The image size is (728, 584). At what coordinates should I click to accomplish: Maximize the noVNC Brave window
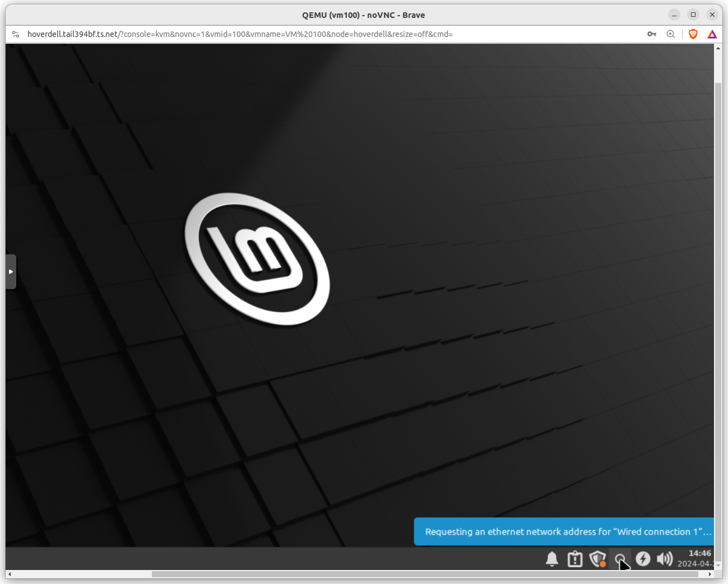693,15
